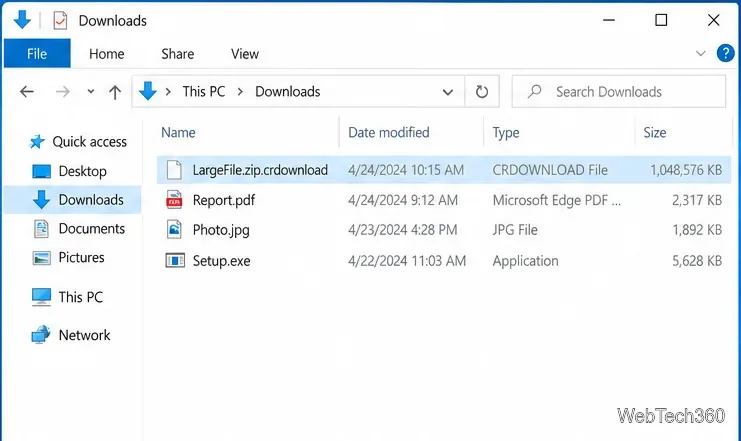
Task: Switch to the Home ribbon tab
Action: coord(107,54)
